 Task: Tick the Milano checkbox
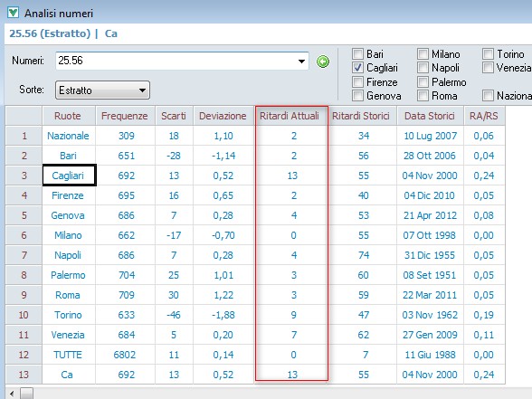point(423,53)
